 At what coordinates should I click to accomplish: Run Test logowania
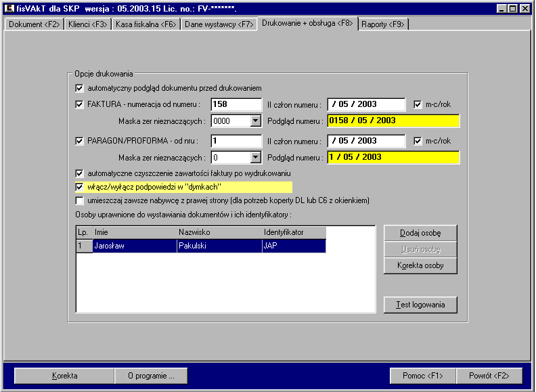420,305
